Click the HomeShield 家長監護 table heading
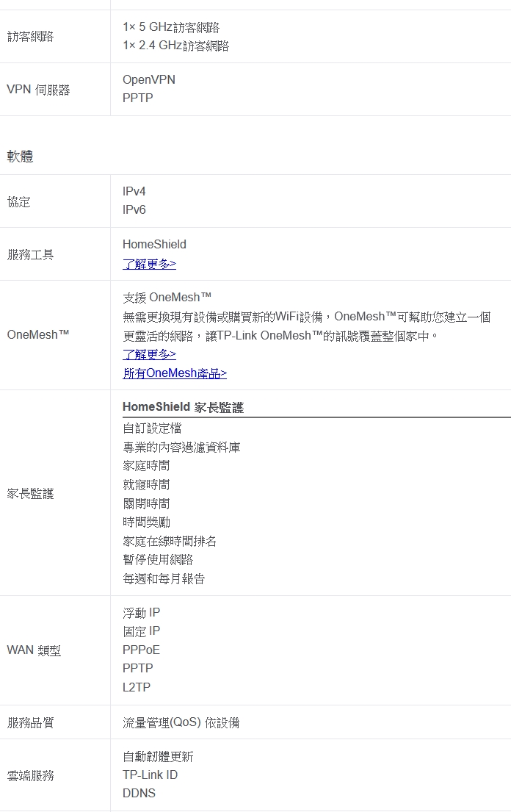The width and height of the screenshot is (511, 812). click(183, 407)
